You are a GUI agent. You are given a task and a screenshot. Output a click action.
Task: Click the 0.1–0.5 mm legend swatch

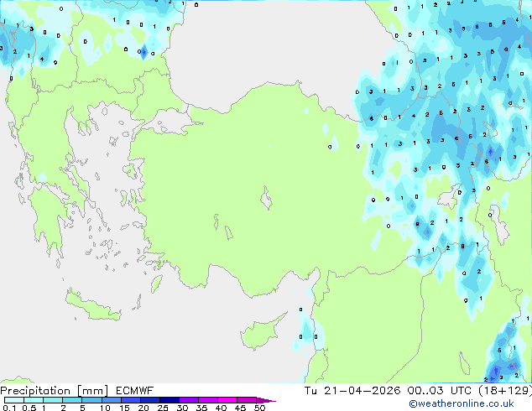pyautogui.click(x=14, y=400)
